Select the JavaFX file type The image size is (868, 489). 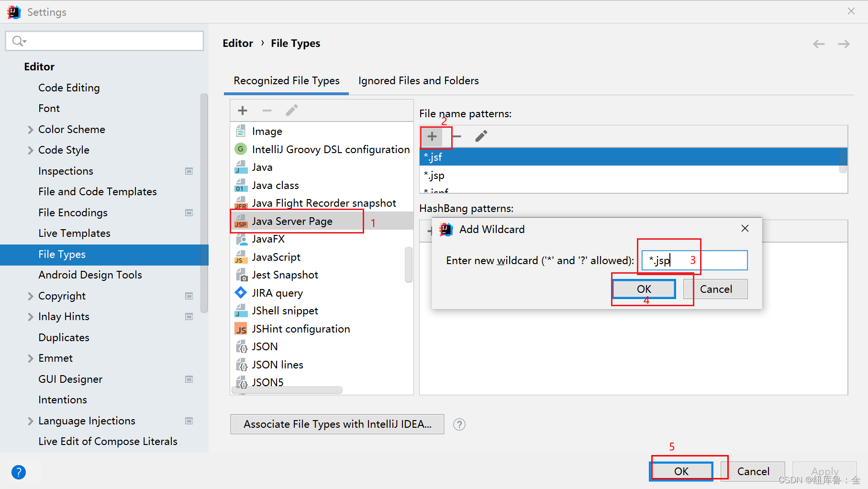(322, 239)
